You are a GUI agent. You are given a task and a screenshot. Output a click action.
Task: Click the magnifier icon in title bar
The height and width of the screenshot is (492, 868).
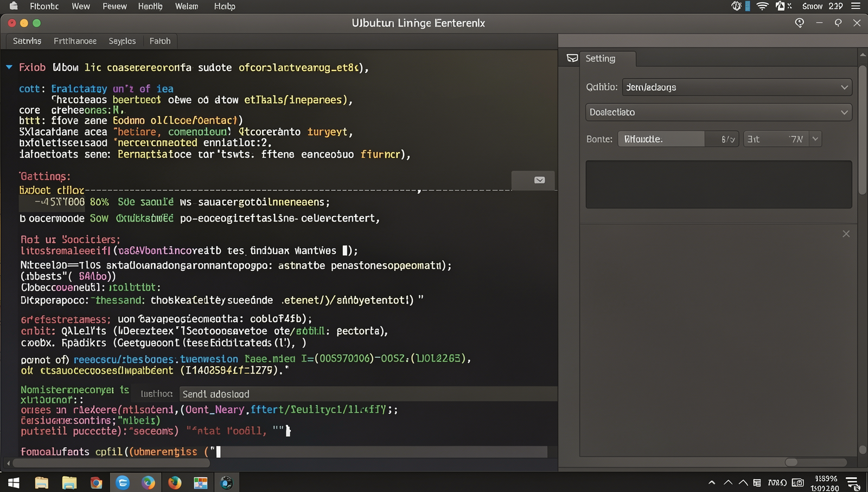(x=838, y=23)
